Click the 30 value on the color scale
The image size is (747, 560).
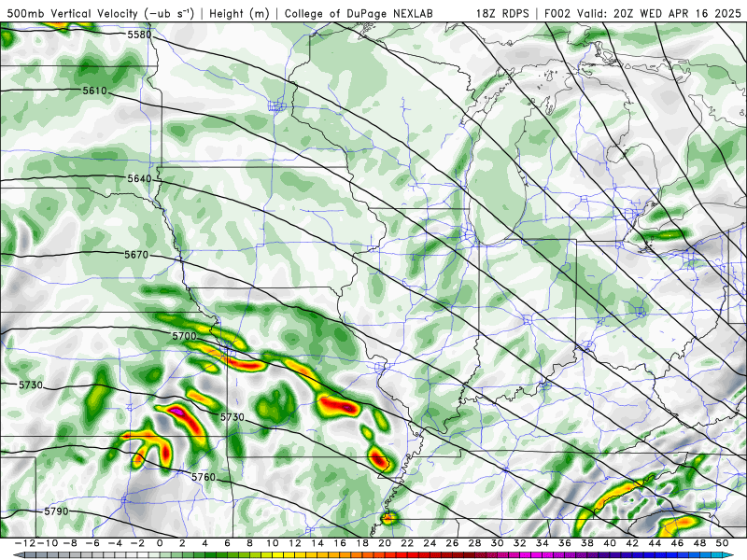(498, 543)
